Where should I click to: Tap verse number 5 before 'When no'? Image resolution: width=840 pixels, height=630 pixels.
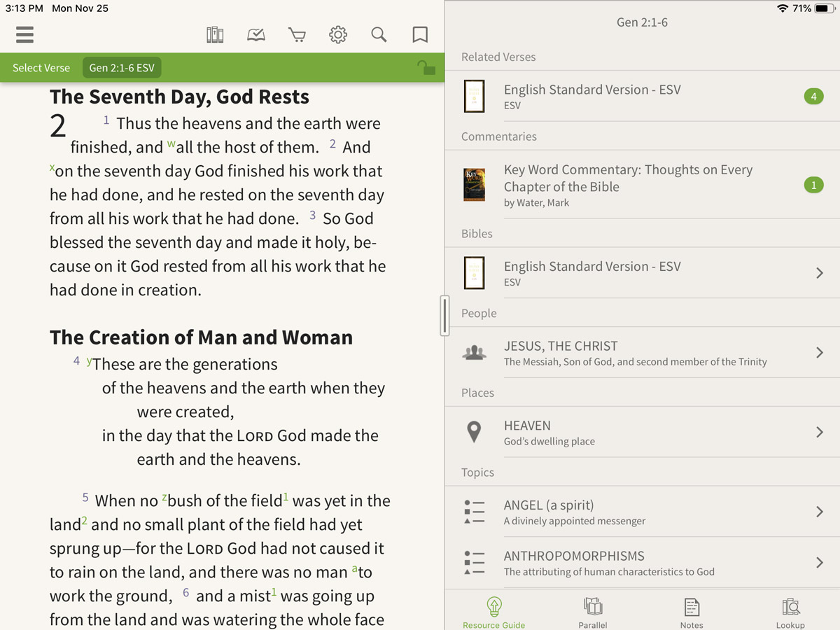coord(85,498)
